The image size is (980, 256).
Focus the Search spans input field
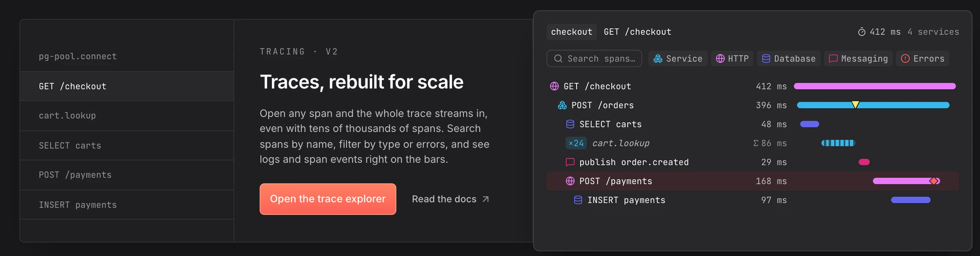[594, 59]
